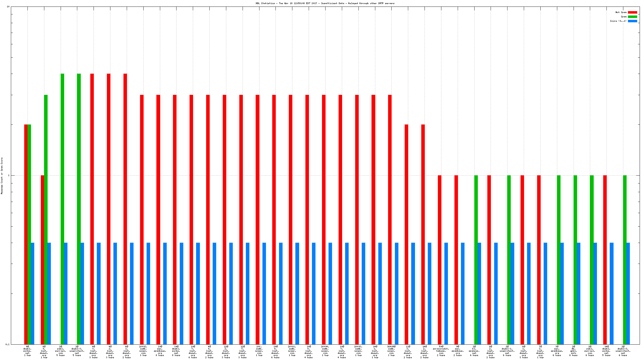Click the green Spam legend swatch
This screenshot has height=362, width=644.
(632, 17)
